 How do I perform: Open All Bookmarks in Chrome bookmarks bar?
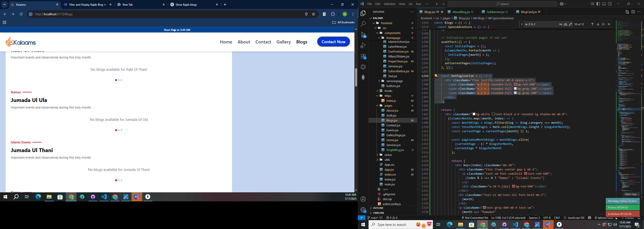point(343,22)
